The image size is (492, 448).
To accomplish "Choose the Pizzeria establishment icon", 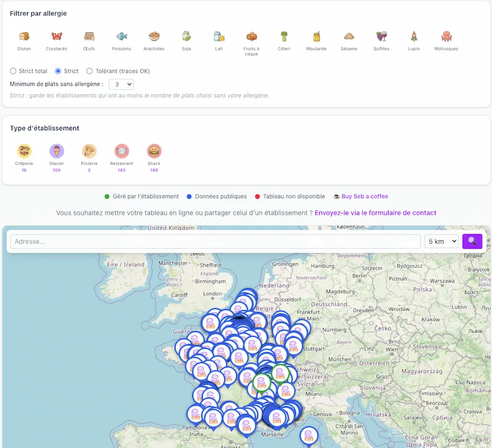I will (x=89, y=151).
